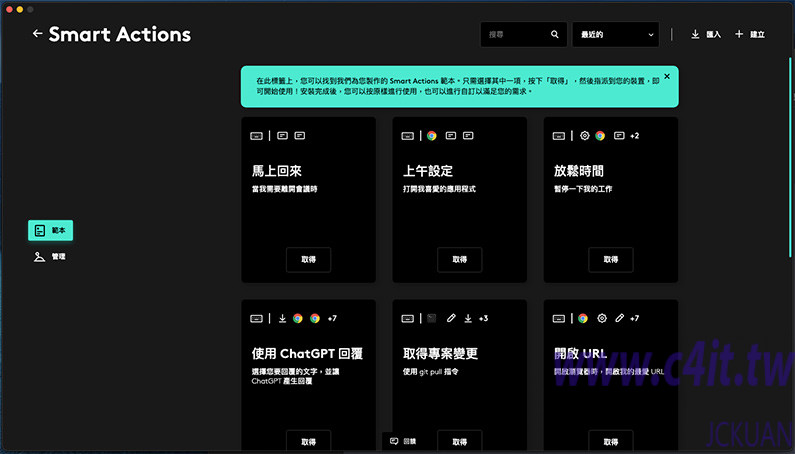
Task: Click keyboard icon on 使用 ChatGPT 回覆 card
Action: pos(257,319)
